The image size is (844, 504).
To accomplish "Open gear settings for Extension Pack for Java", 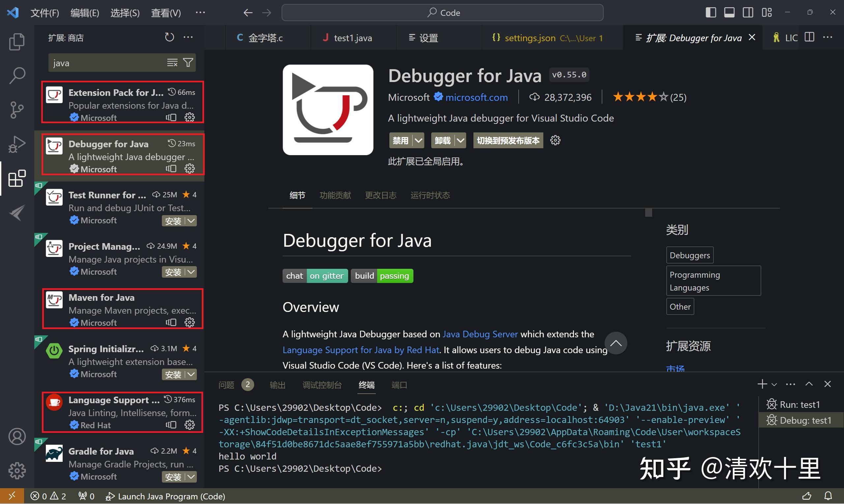I will (x=189, y=117).
